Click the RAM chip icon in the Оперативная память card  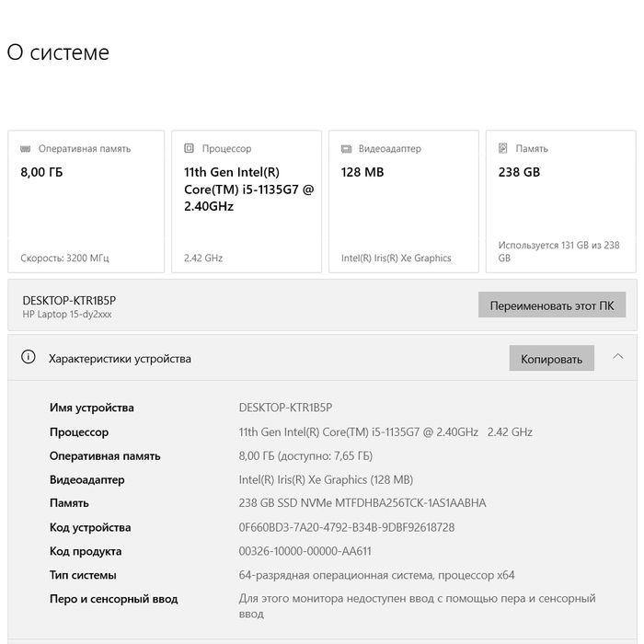click(27, 148)
